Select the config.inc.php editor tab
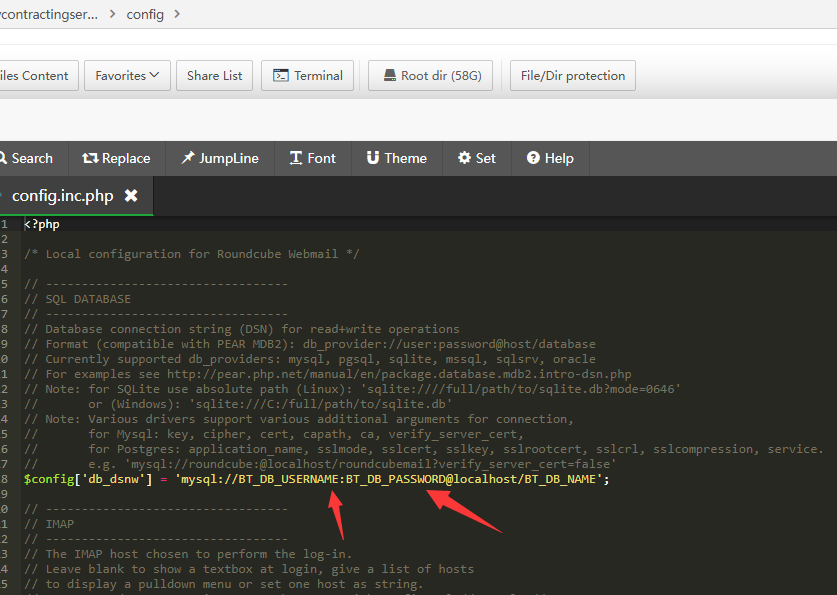 (62, 196)
